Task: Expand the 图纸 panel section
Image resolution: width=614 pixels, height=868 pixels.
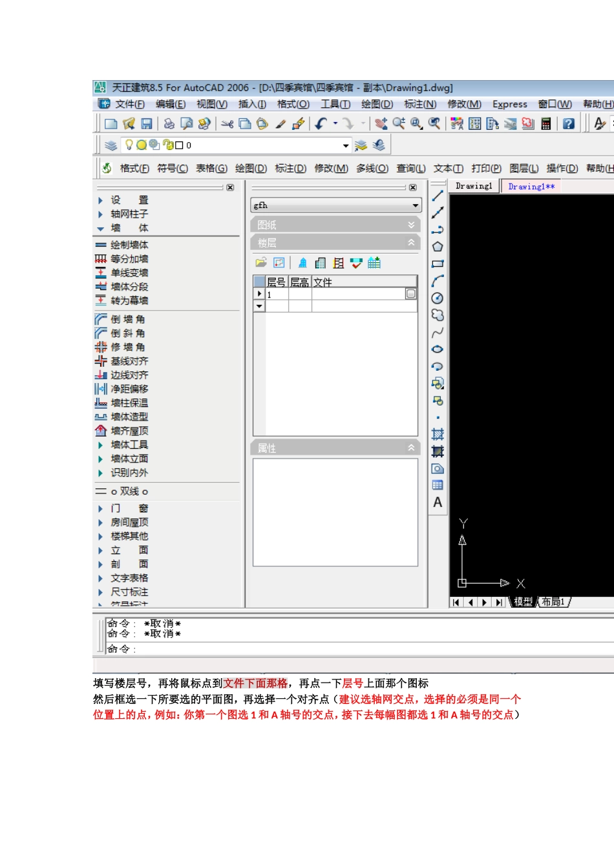Action: pyautogui.click(x=411, y=225)
